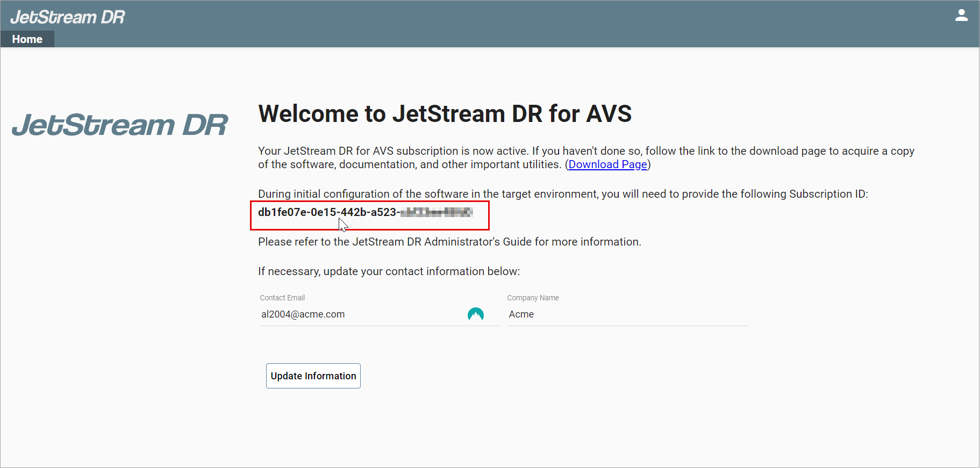Click the JetStream DR header logo

click(x=67, y=17)
